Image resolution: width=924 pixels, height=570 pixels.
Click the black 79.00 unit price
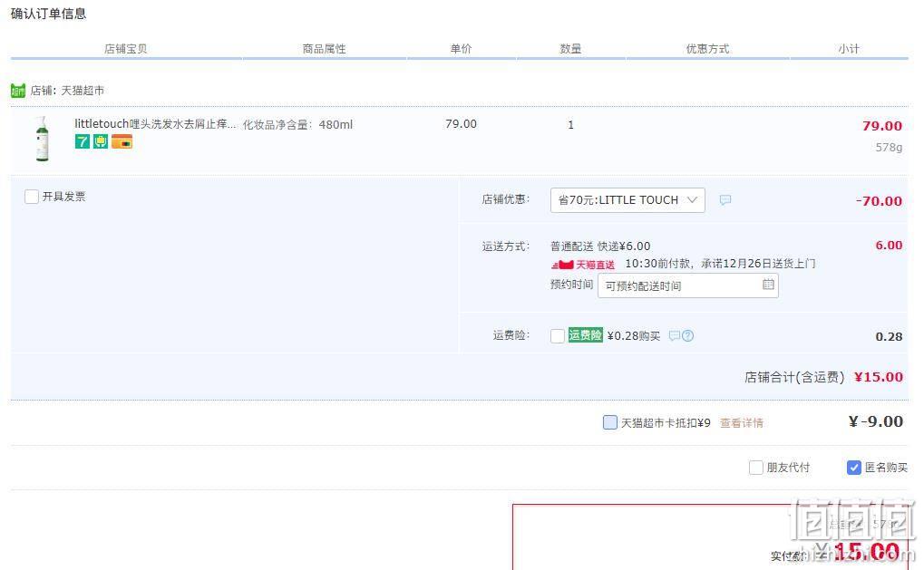461,123
